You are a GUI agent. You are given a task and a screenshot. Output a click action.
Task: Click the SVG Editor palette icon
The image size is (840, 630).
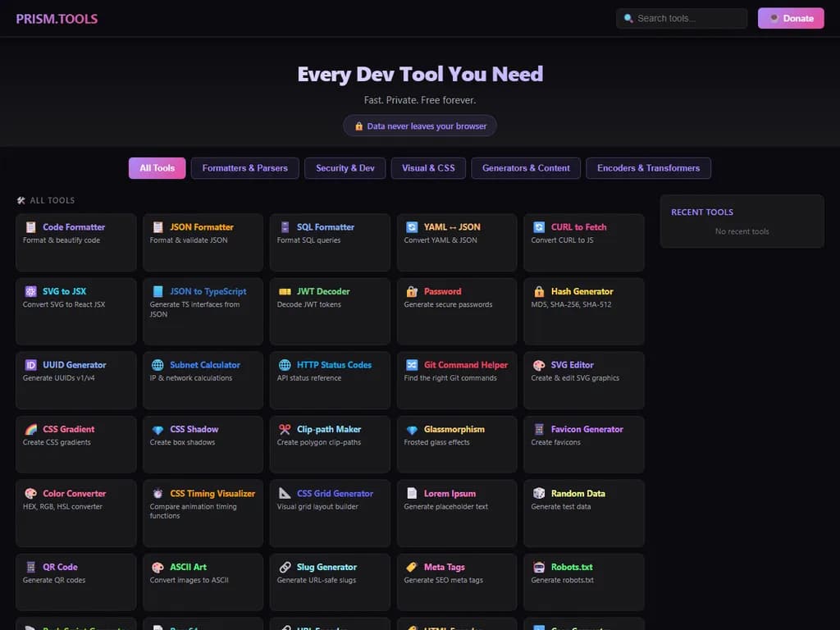click(540, 365)
